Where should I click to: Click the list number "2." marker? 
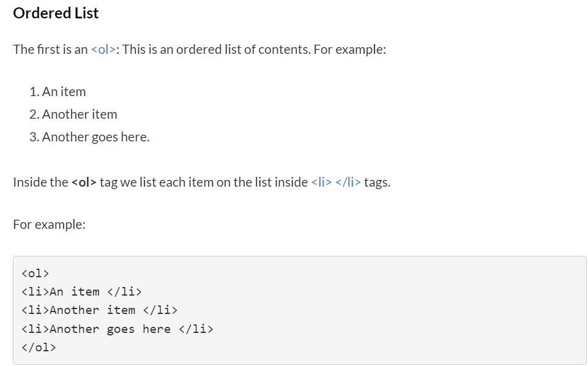pos(34,114)
